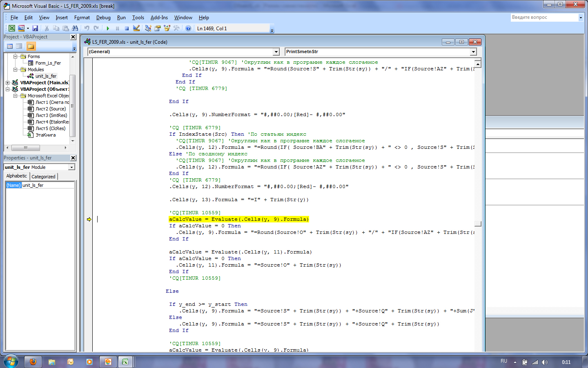The image size is (588, 368).
Task: Collapse the VBAProject (Объект) node
Action: 7,89
